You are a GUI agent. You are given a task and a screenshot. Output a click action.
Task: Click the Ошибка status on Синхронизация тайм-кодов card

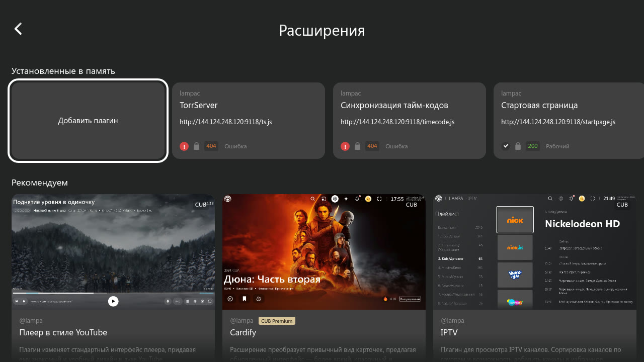396,146
